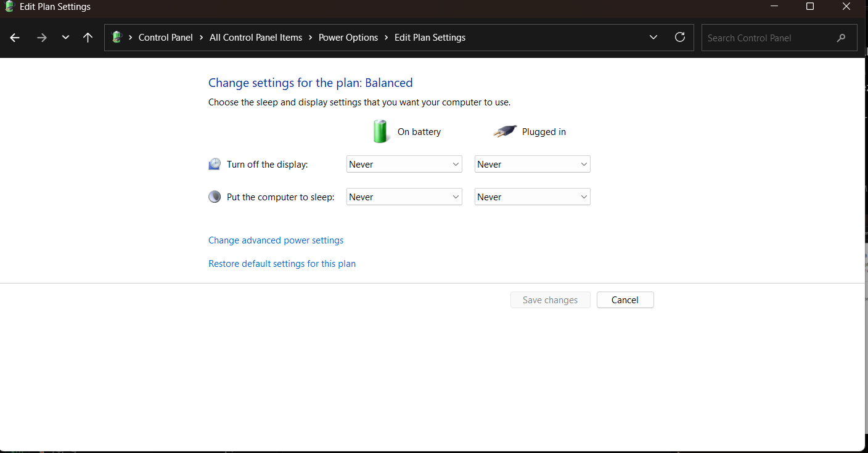Select Edit Plan Settings breadcrumb
Image resolution: width=868 pixels, height=453 pixels.
click(430, 38)
